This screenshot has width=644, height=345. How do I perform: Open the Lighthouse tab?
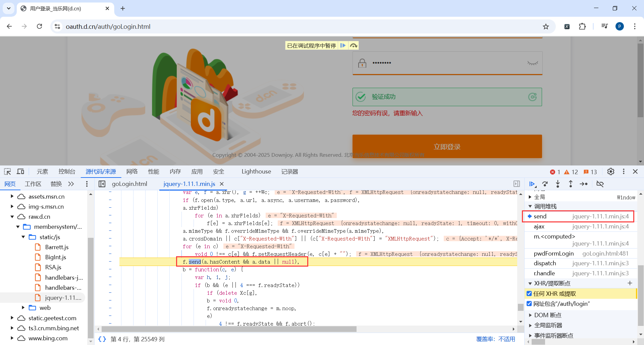coord(256,171)
